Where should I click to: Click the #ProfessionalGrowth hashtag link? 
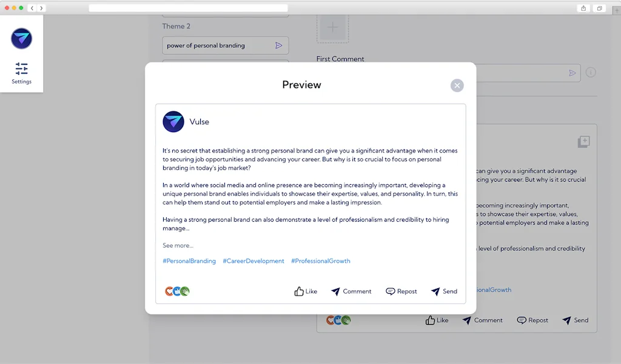(321, 260)
